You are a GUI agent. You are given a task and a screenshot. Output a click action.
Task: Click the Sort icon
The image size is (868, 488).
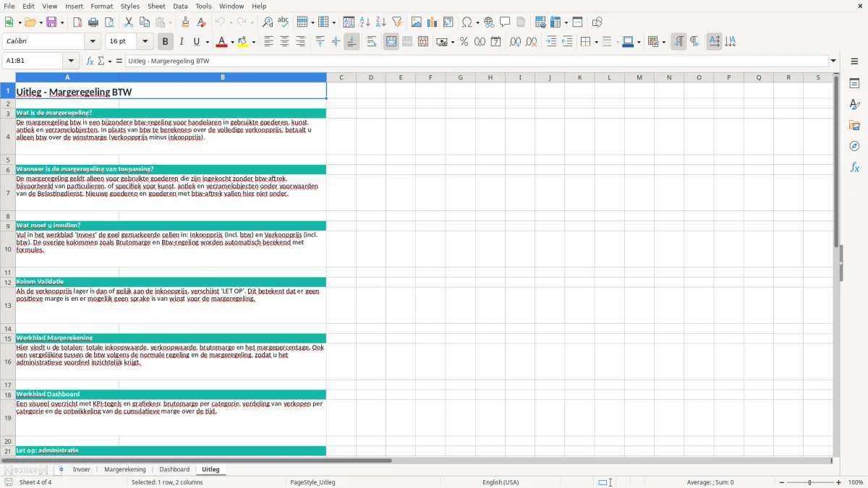pos(349,22)
